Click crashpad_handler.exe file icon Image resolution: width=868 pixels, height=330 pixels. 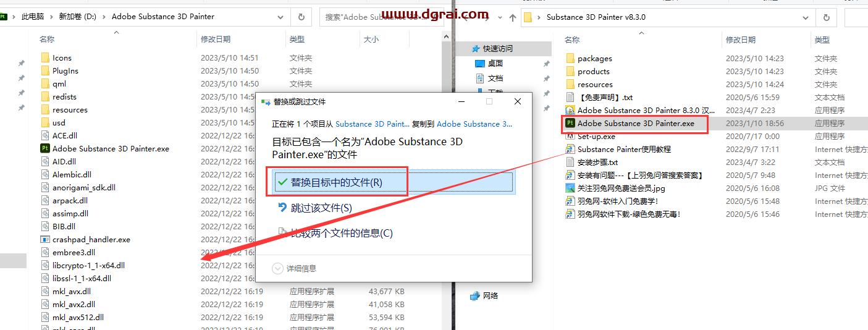coord(45,239)
